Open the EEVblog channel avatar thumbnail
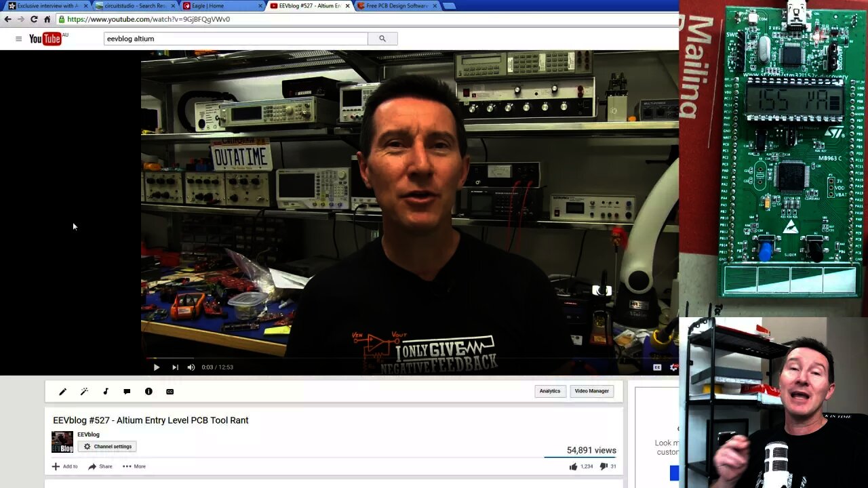The width and height of the screenshot is (868, 488). pyautogui.click(x=62, y=442)
